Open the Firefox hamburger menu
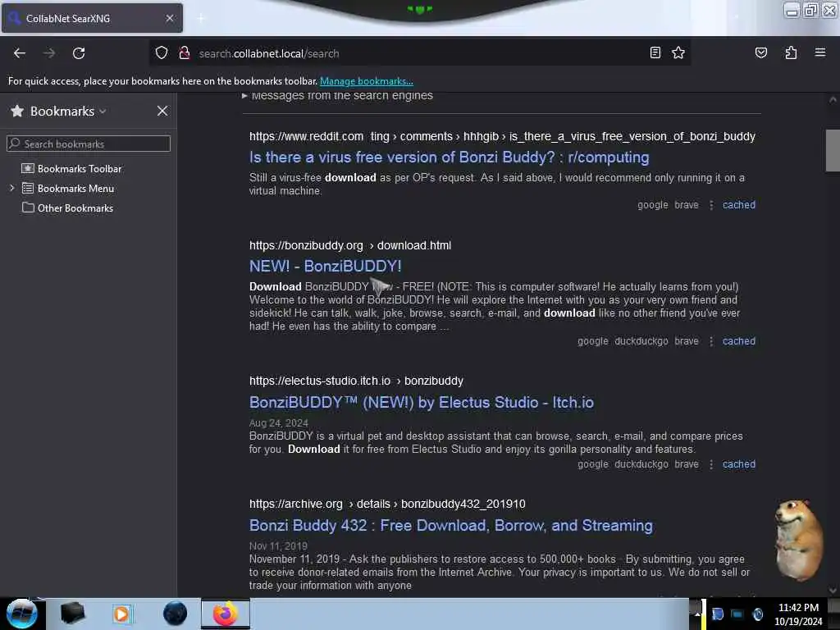The image size is (840, 630). tap(819, 52)
